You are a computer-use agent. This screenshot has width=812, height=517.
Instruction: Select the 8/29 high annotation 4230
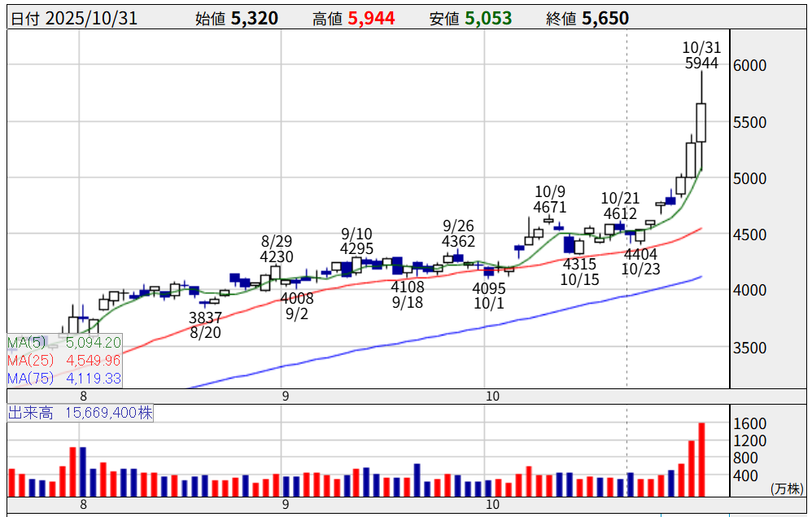(x=277, y=256)
